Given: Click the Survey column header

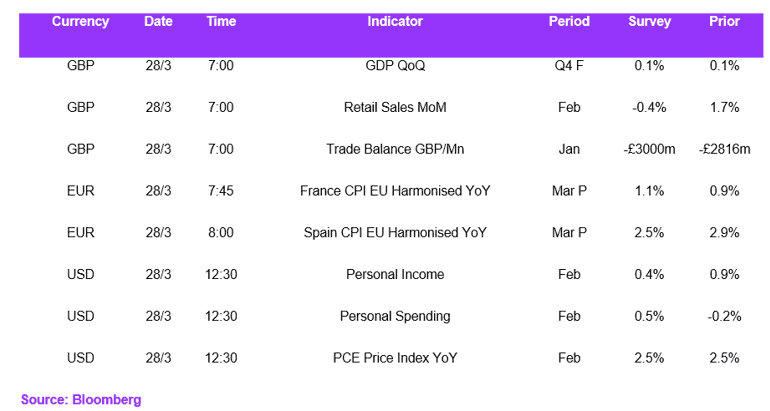Looking at the screenshot, I should click(649, 22).
